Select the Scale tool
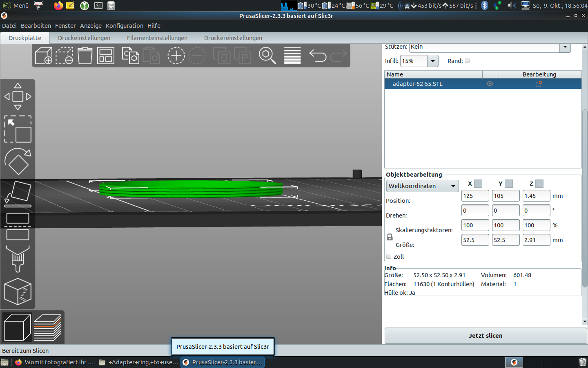The height and width of the screenshot is (368, 588). click(18, 129)
